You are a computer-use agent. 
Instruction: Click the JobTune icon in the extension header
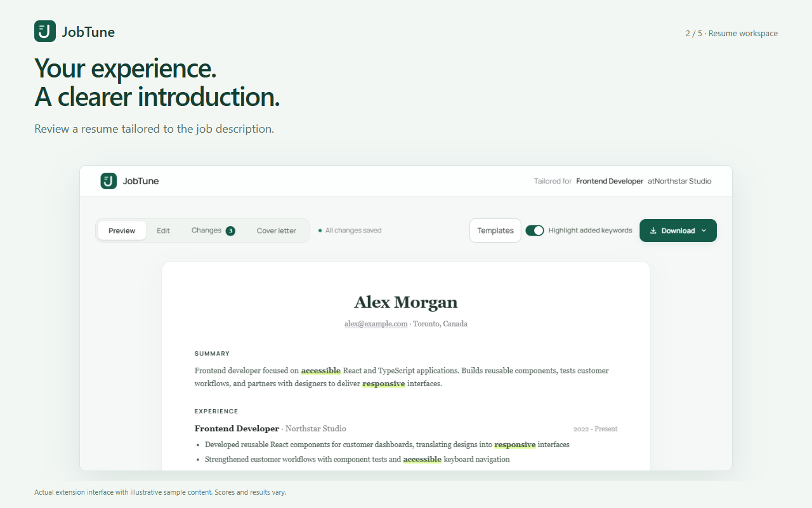point(108,181)
